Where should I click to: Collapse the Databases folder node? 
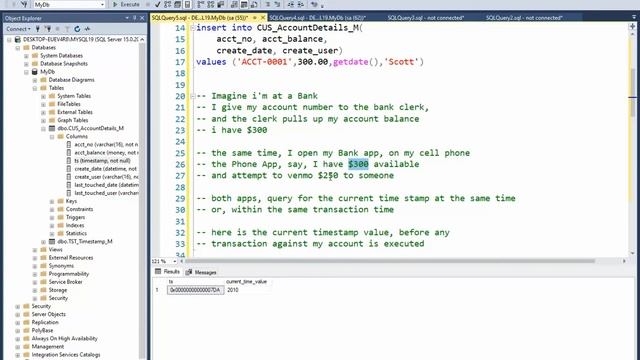point(18,48)
